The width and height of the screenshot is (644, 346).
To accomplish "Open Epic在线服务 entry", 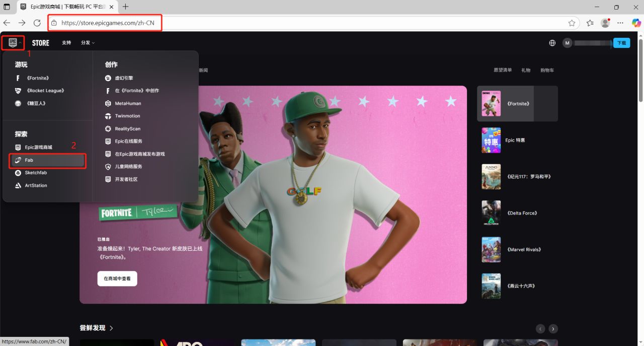I will point(129,142).
